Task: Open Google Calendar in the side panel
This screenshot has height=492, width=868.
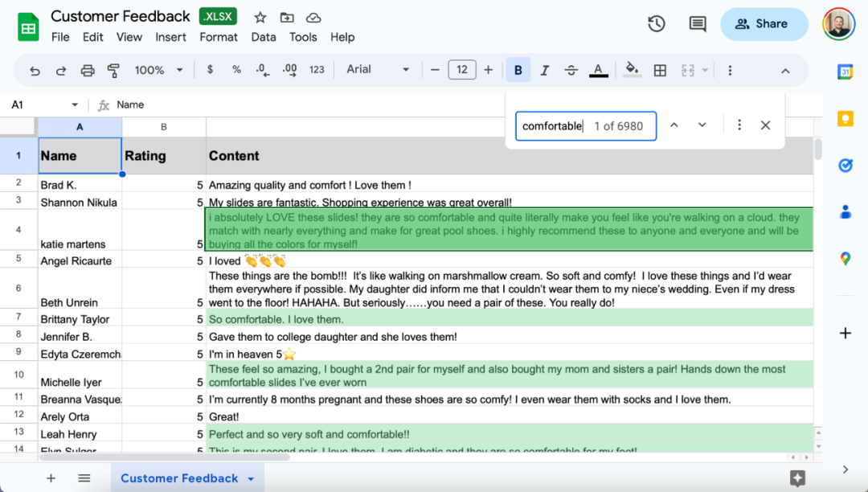Action: pos(845,72)
